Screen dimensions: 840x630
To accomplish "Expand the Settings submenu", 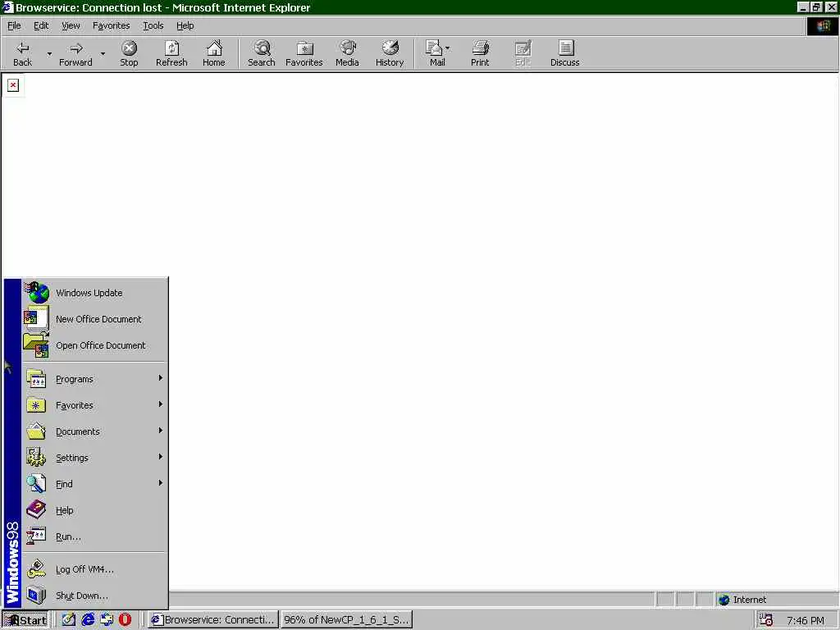I will point(94,458).
